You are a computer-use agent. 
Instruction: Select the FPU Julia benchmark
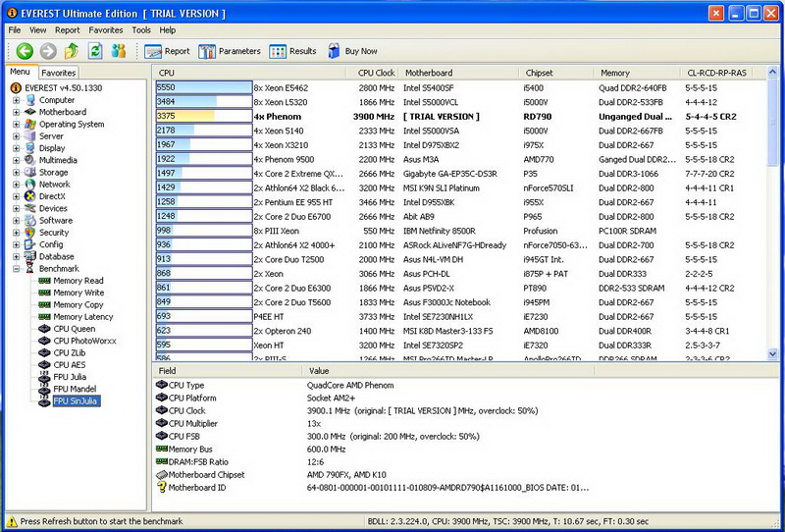[x=70, y=377]
